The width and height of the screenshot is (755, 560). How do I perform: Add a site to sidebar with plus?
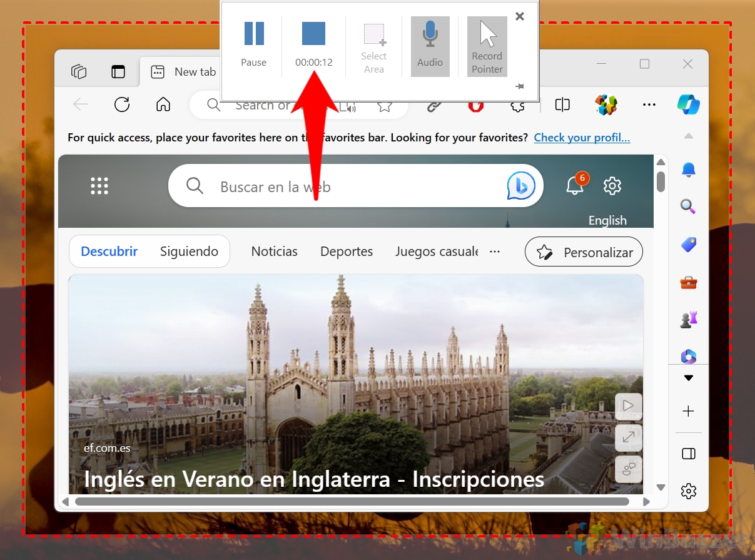point(688,411)
